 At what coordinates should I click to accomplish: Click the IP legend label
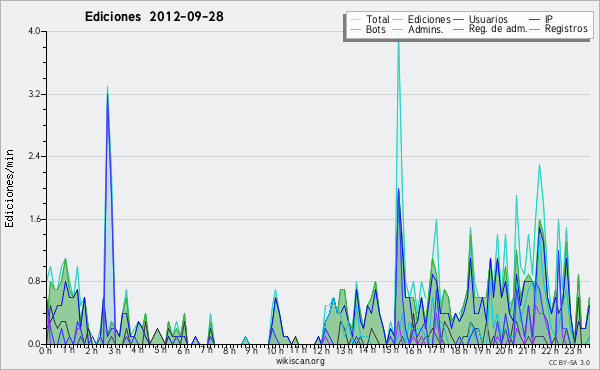(549, 19)
